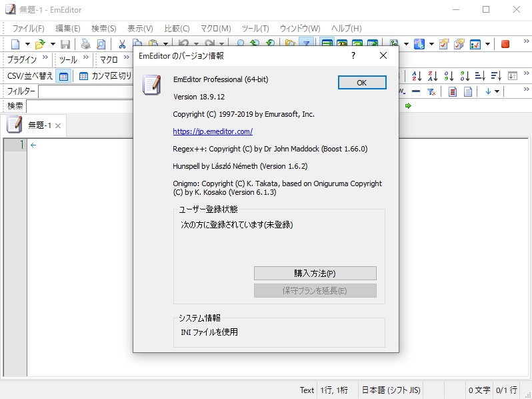Click OK in the version dialog
This screenshot has height=399, width=532.
point(362,83)
